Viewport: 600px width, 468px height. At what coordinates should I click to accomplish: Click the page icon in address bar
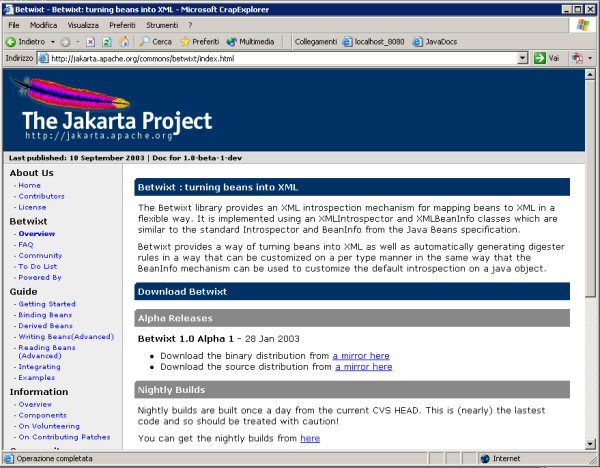44,58
